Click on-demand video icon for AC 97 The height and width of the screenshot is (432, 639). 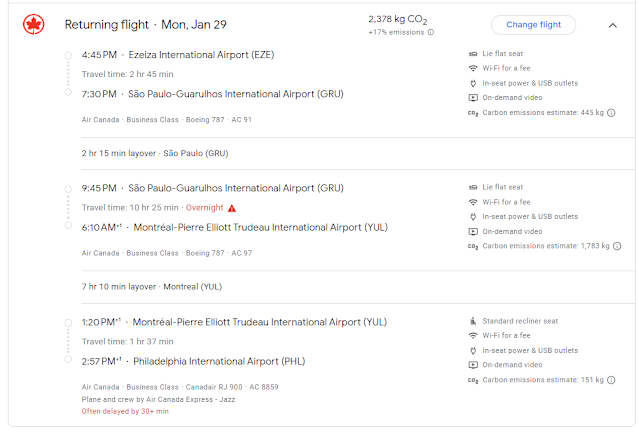[473, 231]
